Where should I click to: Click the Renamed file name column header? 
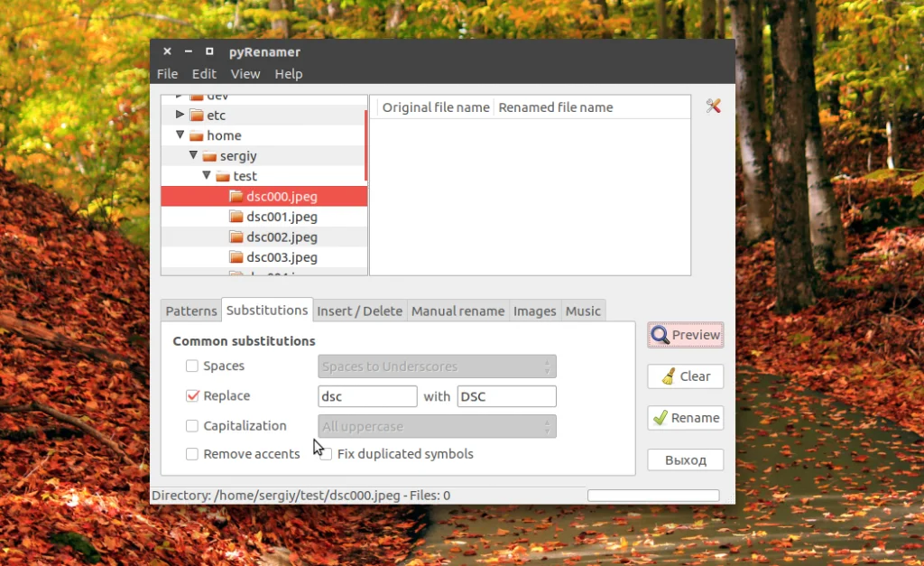click(556, 107)
